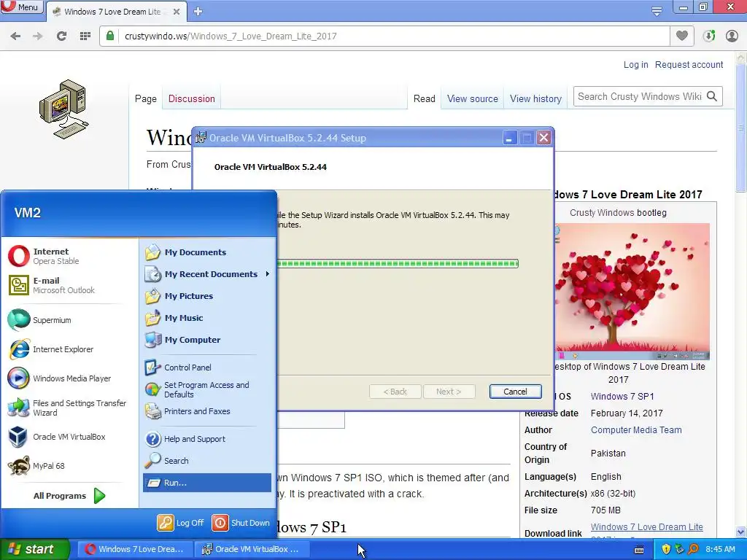Open Set Program Access and Defaults
Viewport: 747px width, 560px height.
(x=207, y=389)
